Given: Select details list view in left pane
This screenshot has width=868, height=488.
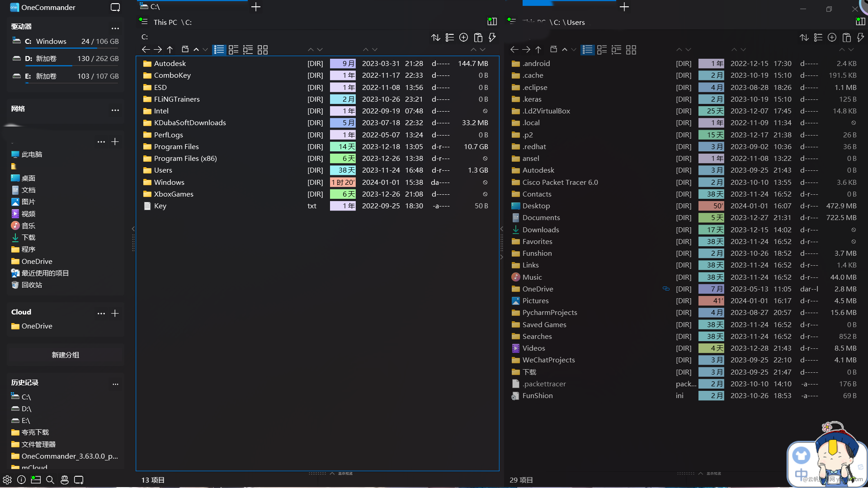Looking at the screenshot, I should click(x=219, y=50).
